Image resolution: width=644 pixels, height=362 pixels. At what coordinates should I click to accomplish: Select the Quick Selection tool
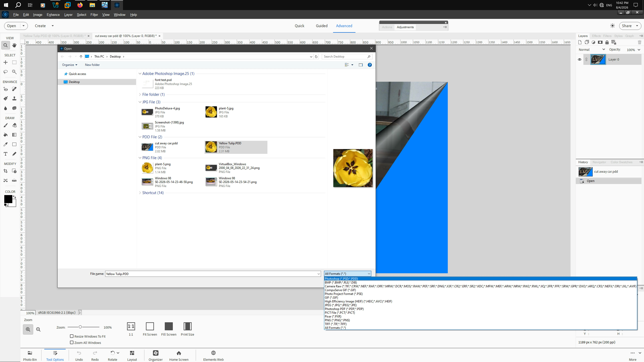point(14,72)
